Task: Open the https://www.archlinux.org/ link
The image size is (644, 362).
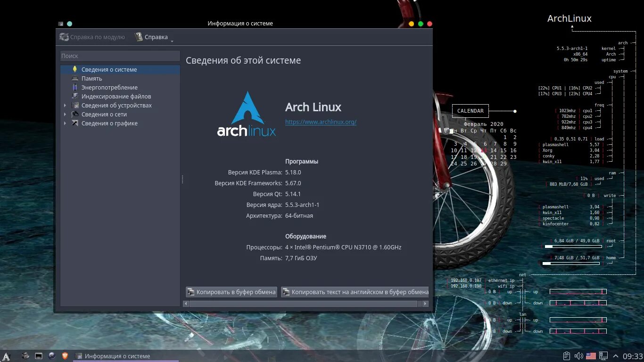Action: [x=321, y=122]
